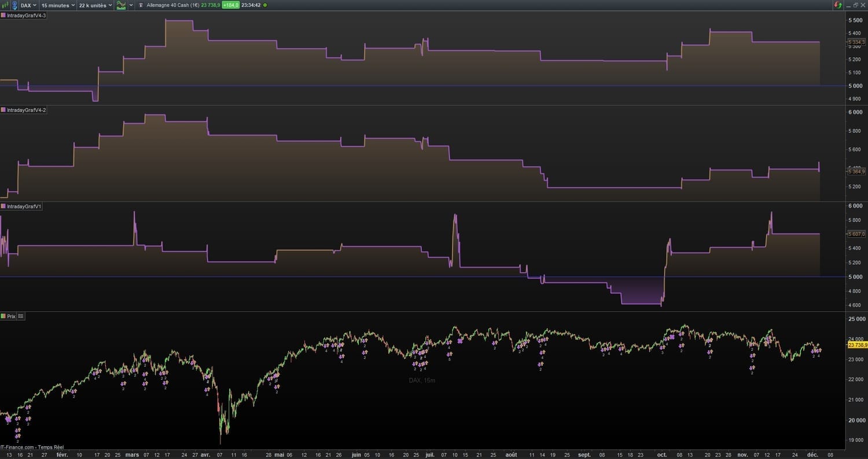Image resolution: width=868 pixels, height=459 pixels.
Task: Click the purple swatch of IntradayGrafV4-3
Action: click(3, 16)
